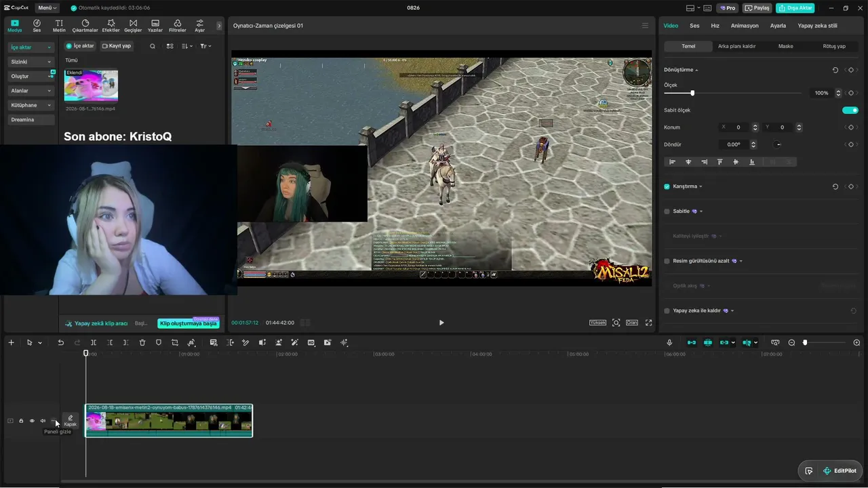Play the video in the player
Image resolution: width=868 pixels, height=488 pixels.
[x=441, y=323]
